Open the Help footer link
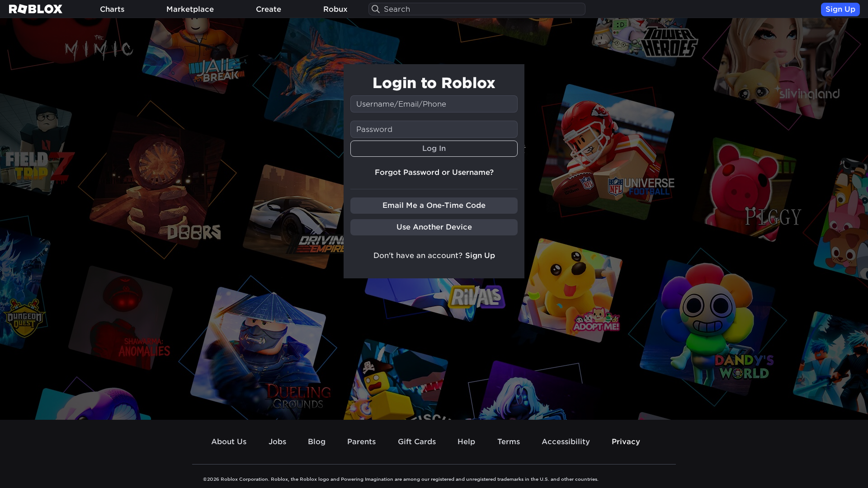Viewport: 868px width, 488px height. 466,441
